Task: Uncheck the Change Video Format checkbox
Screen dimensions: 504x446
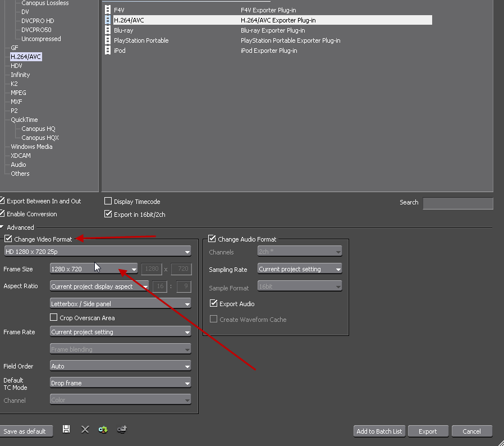Action: pos(8,239)
